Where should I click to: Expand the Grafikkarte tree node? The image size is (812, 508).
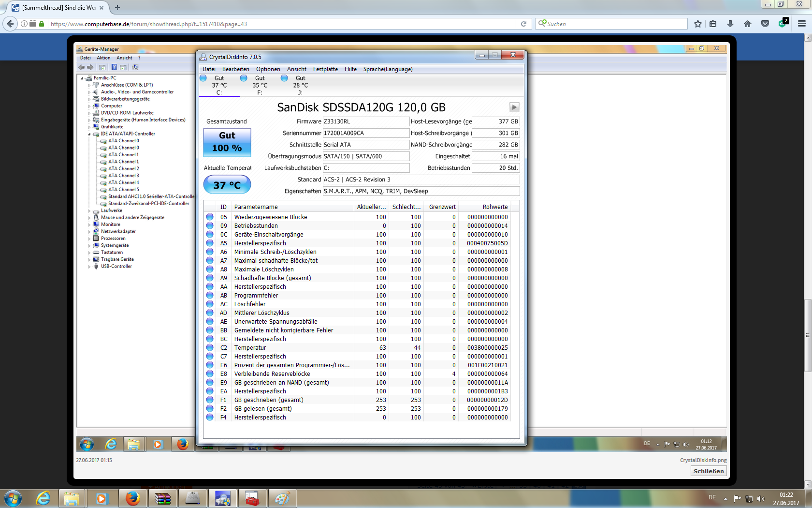(89, 127)
